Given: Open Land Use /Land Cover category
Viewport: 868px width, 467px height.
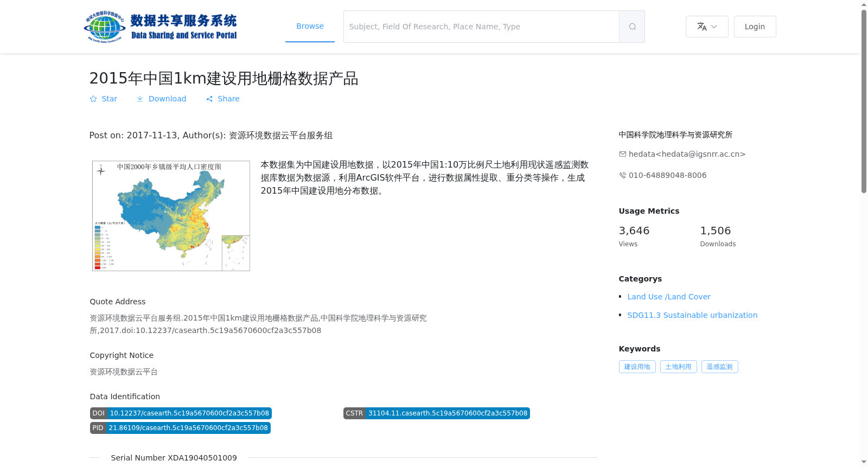Looking at the screenshot, I should click(x=668, y=297).
